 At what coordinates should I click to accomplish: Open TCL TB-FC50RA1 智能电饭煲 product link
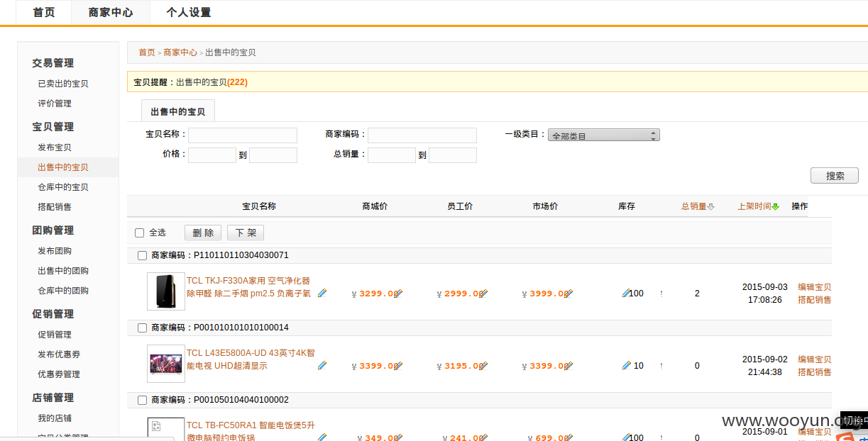pos(251,431)
